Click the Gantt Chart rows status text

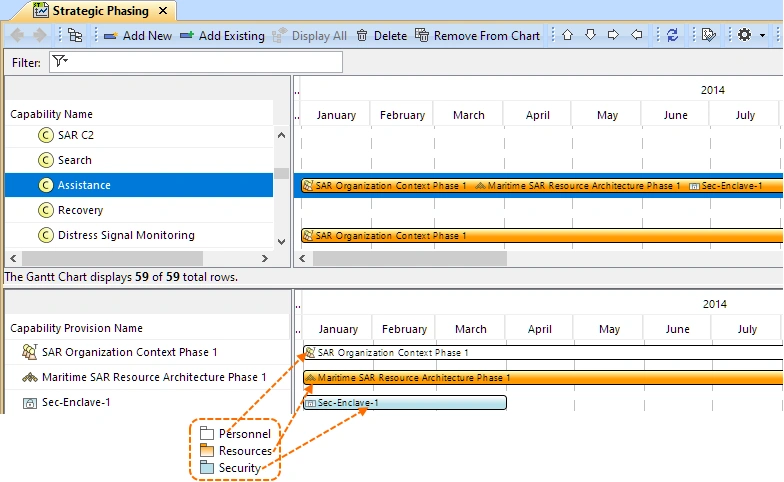pyautogui.click(x=121, y=277)
